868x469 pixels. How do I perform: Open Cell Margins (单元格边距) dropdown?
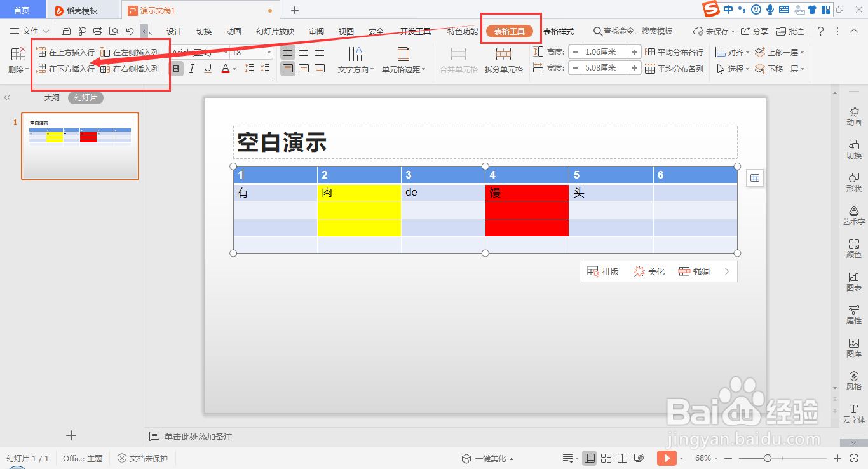click(x=403, y=60)
